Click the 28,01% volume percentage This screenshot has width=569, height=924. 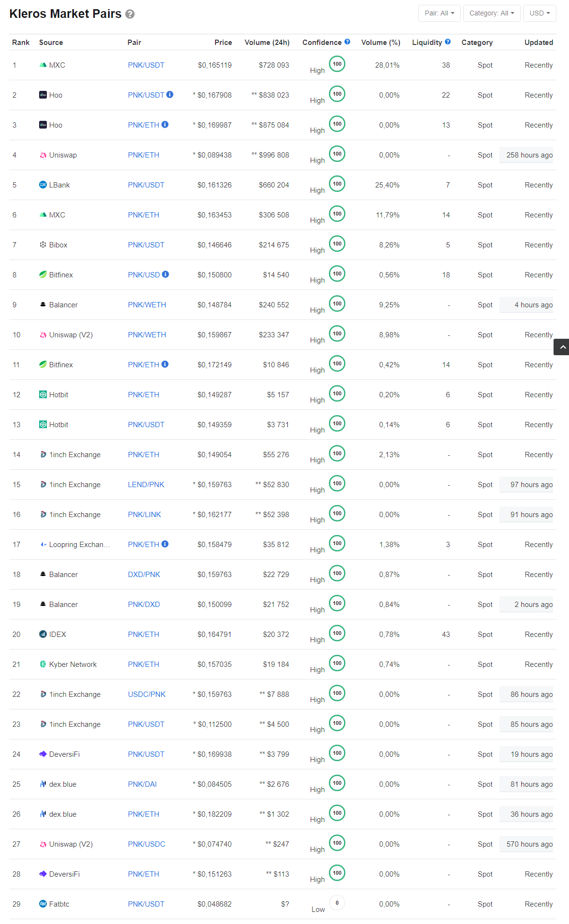tap(387, 65)
